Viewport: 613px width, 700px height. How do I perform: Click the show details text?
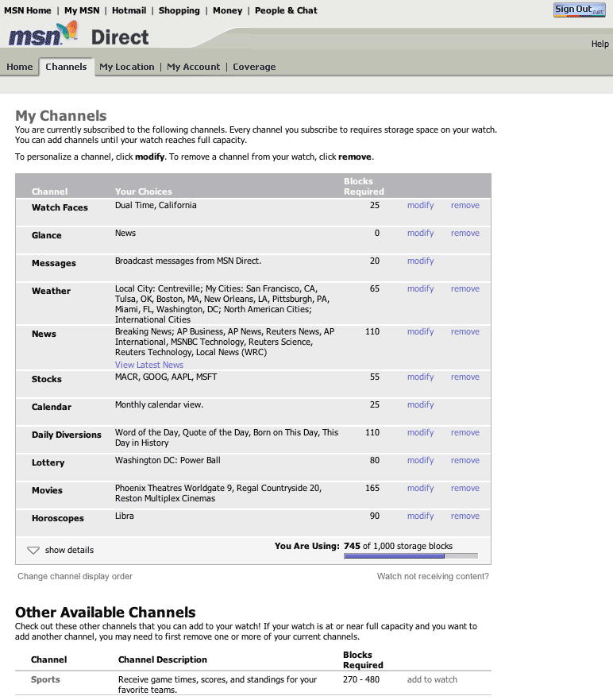point(69,550)
